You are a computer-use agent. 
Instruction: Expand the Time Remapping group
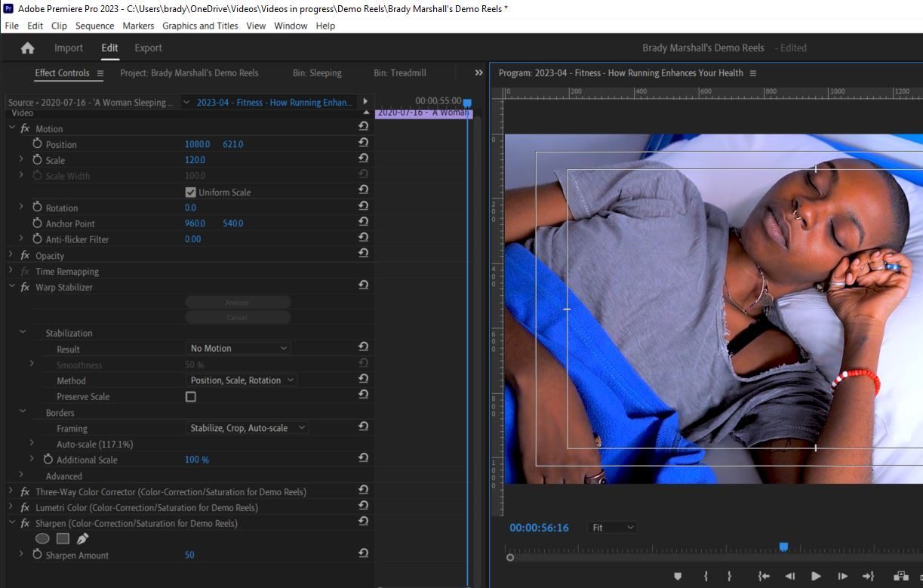pos(11,271)
